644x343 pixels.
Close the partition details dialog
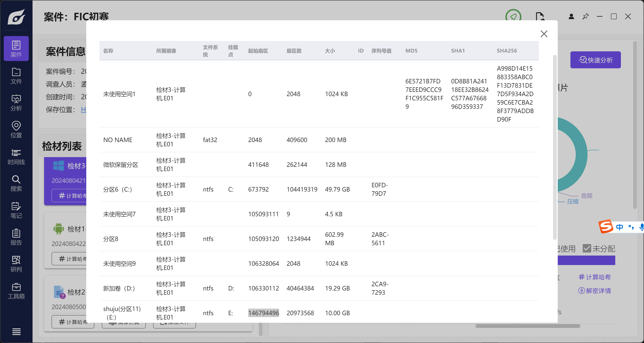click(x=544, y=34)
